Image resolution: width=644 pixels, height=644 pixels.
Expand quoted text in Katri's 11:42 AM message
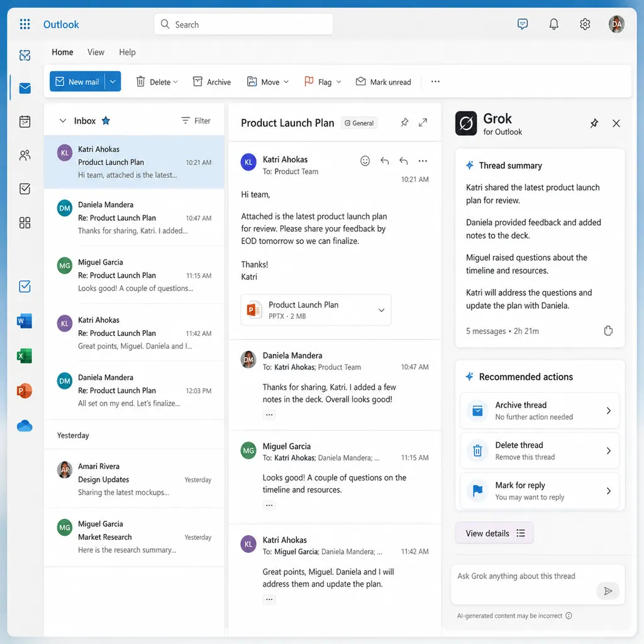click(269, 599)
